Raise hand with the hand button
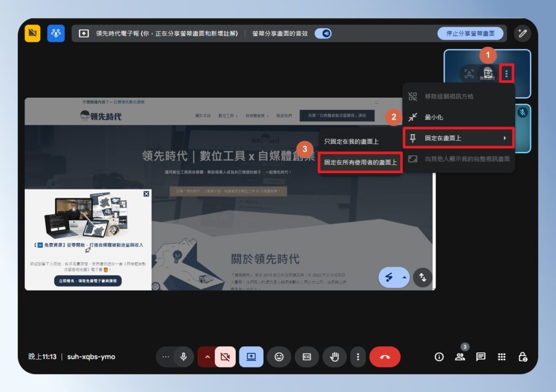556x392 pixels. 334,357
